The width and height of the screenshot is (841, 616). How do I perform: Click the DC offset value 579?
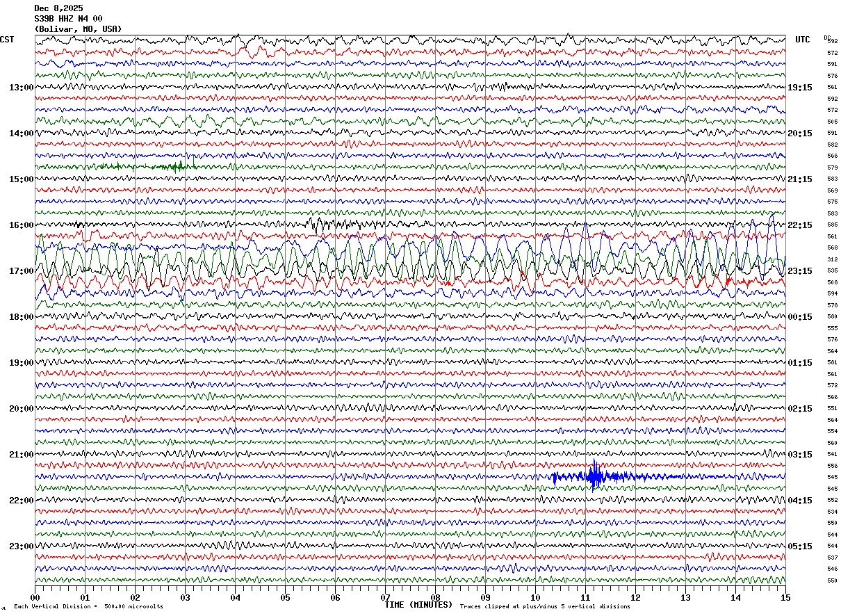(x=832, y=168)
